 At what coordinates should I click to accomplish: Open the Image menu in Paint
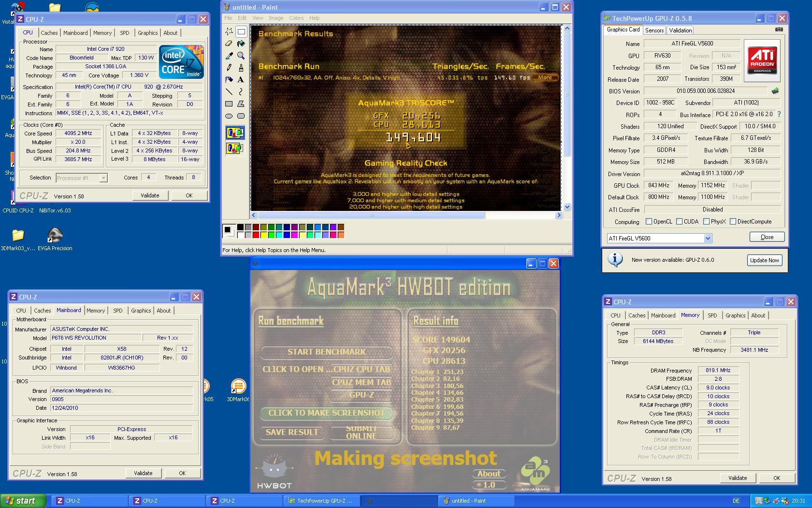click(x=276, y=18)
